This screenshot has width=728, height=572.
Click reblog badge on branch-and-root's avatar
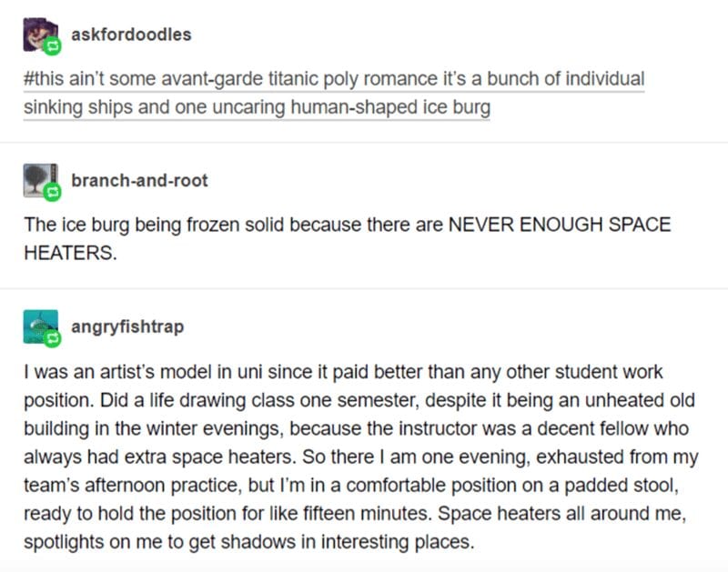(52, 192)
